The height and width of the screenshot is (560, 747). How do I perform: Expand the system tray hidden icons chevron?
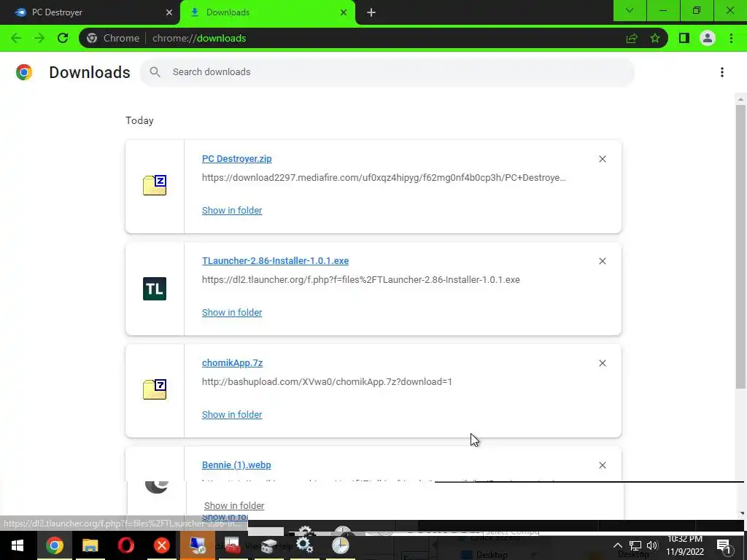point(617,545)
